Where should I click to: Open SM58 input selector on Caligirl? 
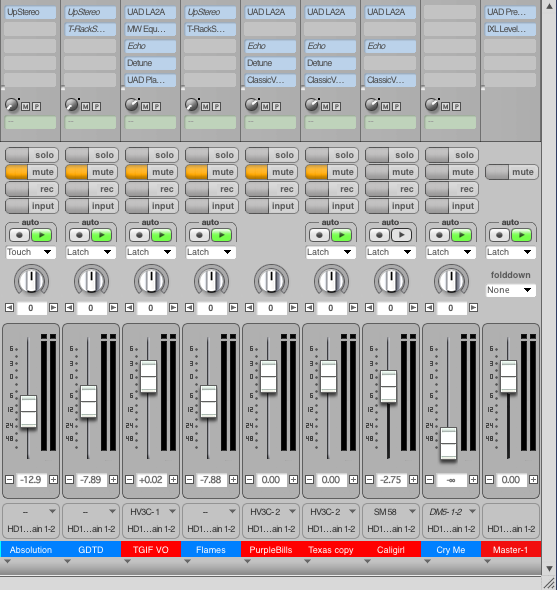[391, 512]
